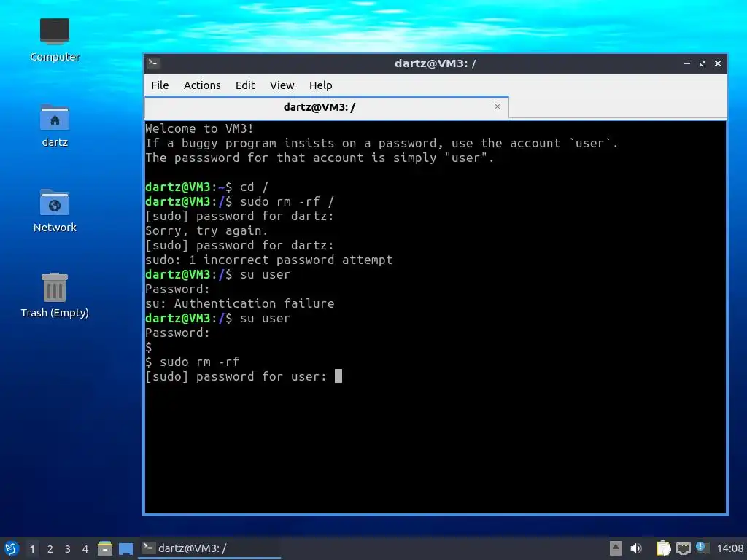Open the Actions menu

(x=202, y=85)
